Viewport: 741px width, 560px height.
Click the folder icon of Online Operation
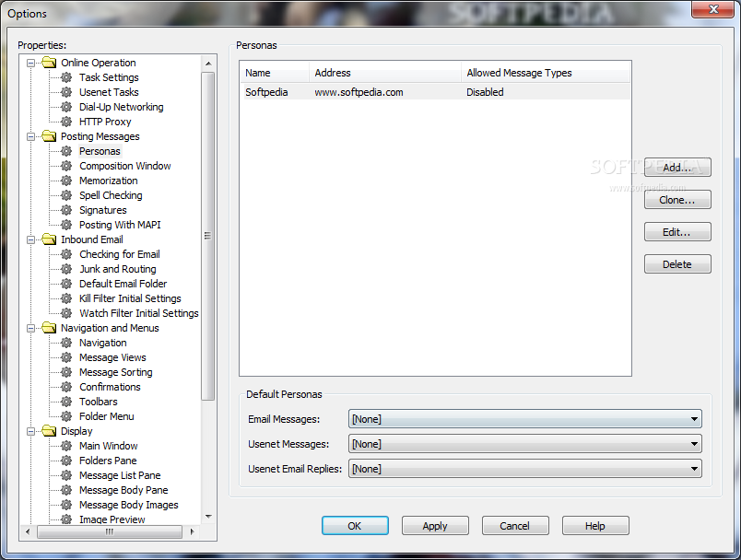tap(49, 63)
